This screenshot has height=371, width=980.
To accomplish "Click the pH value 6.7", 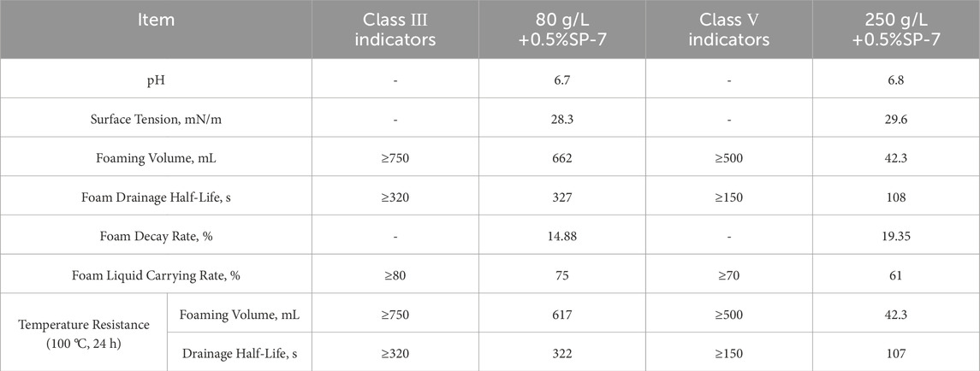I will pyautogui.click(x=561, y=81).
